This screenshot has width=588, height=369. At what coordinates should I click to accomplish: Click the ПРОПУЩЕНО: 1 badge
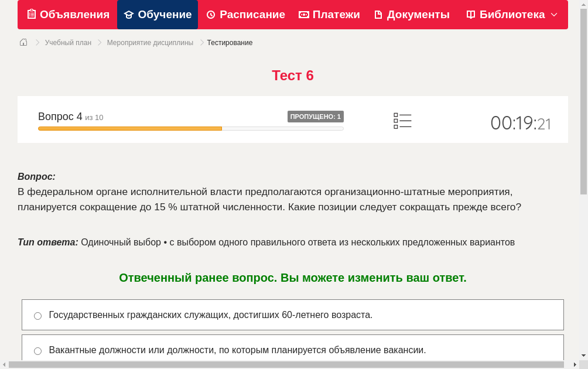pos(315,117)
